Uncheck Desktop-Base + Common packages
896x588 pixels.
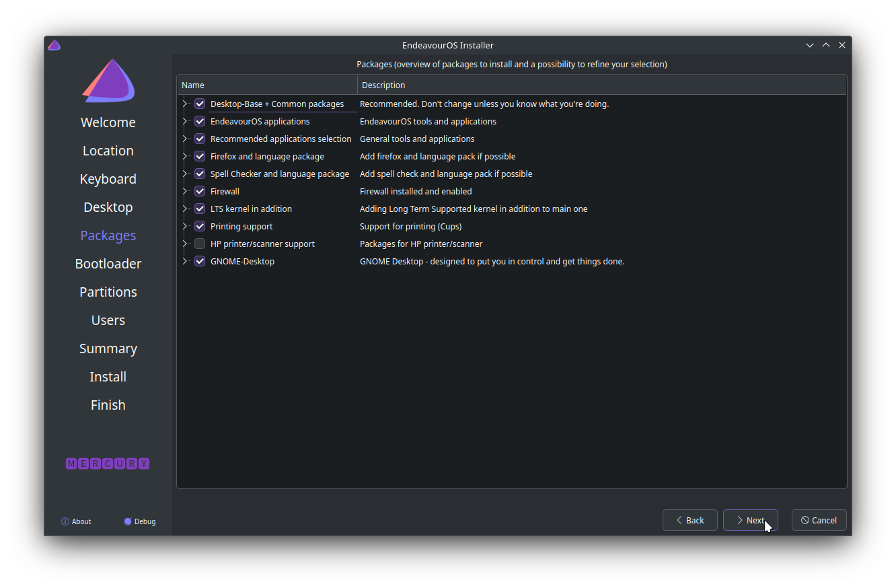click(200, 104)
